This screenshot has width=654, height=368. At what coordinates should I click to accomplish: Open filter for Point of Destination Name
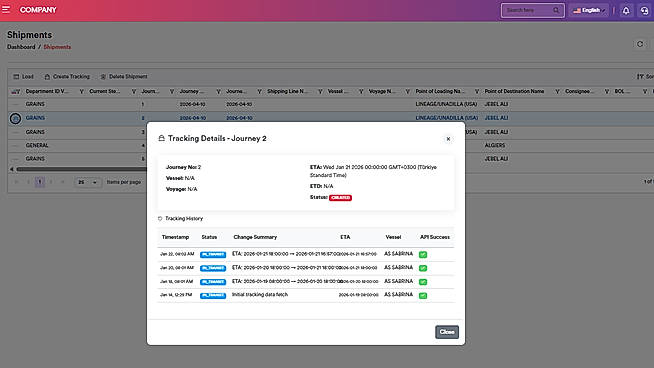(557, 91)
